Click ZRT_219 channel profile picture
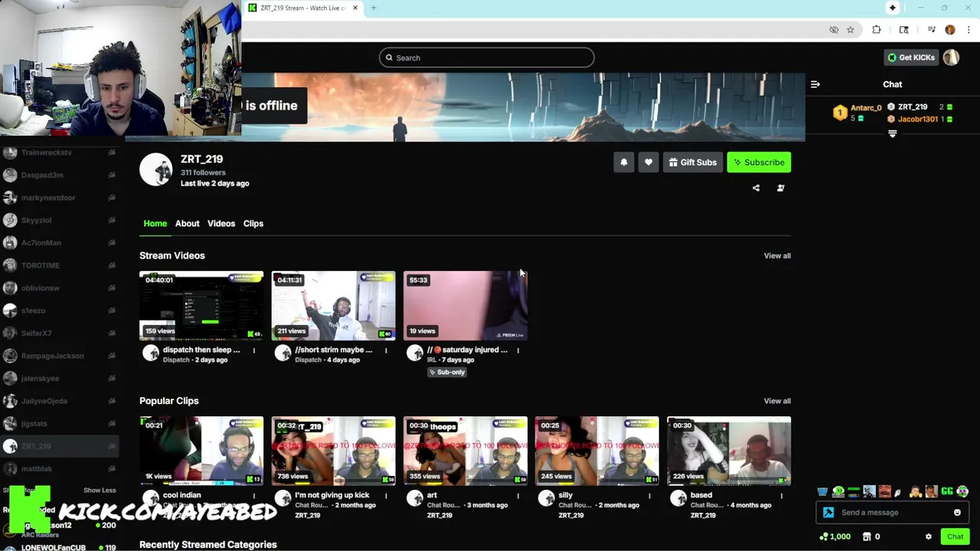Screen dimensions: 980x551 tap(155, 169)
